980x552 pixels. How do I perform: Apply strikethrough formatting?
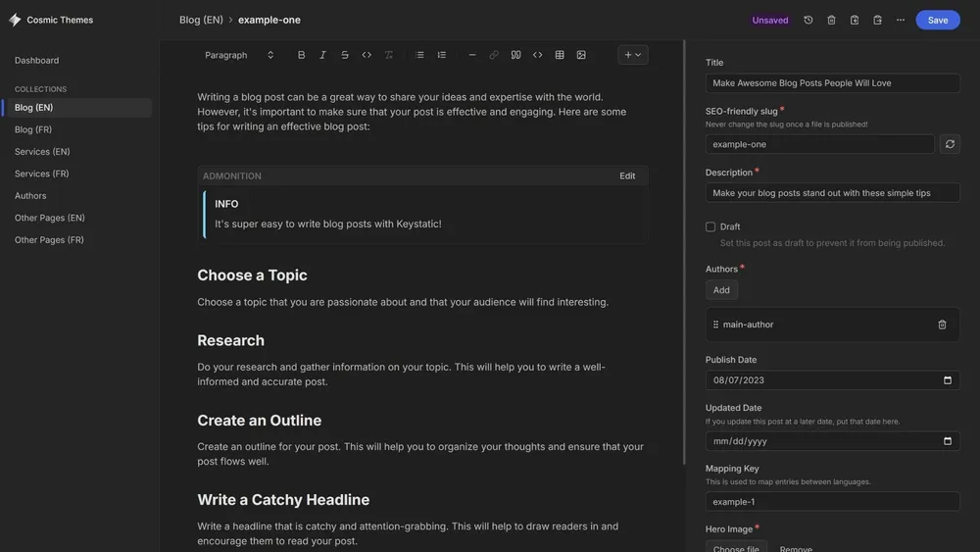tap(344, 55)
